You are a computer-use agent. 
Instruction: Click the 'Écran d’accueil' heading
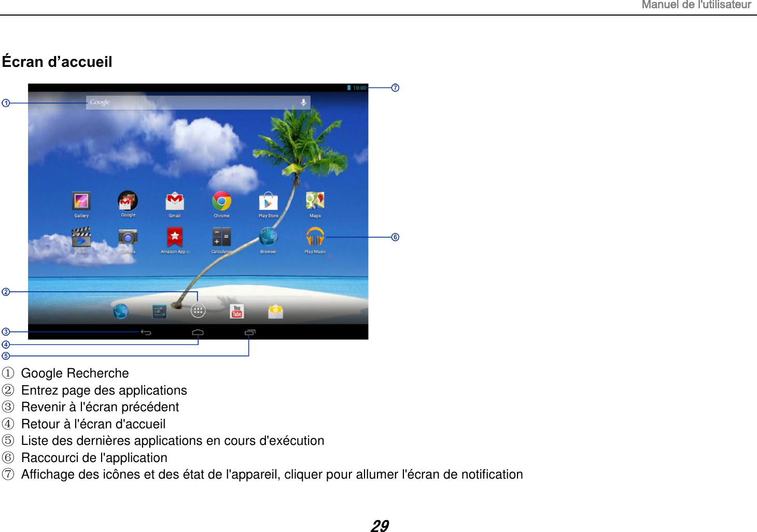pyautogui.click(x=57, y=62)
